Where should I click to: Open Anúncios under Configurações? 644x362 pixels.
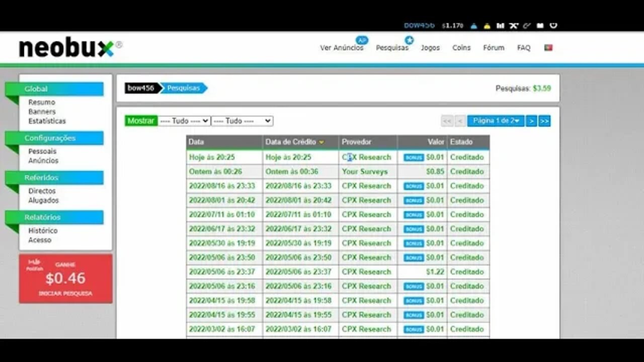coord(43,161)
